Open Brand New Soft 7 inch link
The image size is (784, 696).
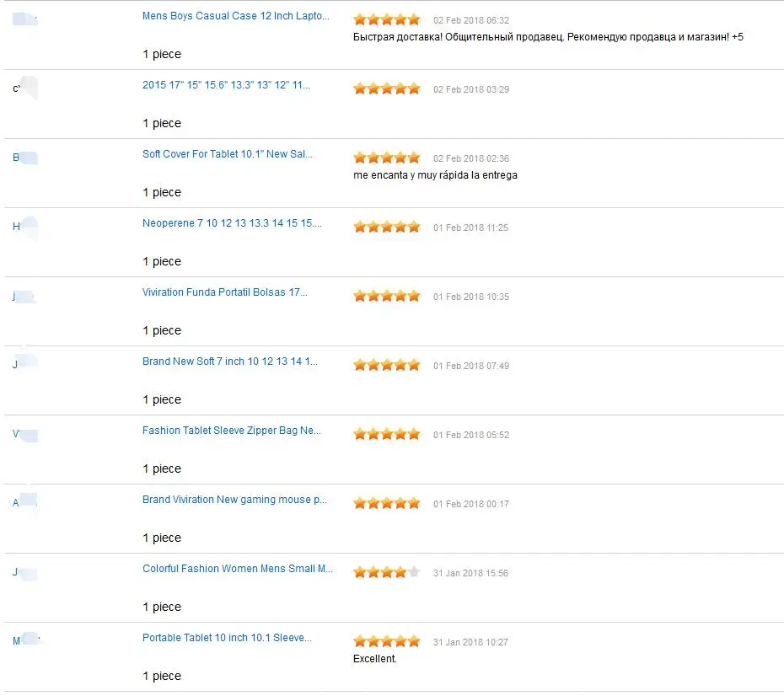click(x=229, y=361)
